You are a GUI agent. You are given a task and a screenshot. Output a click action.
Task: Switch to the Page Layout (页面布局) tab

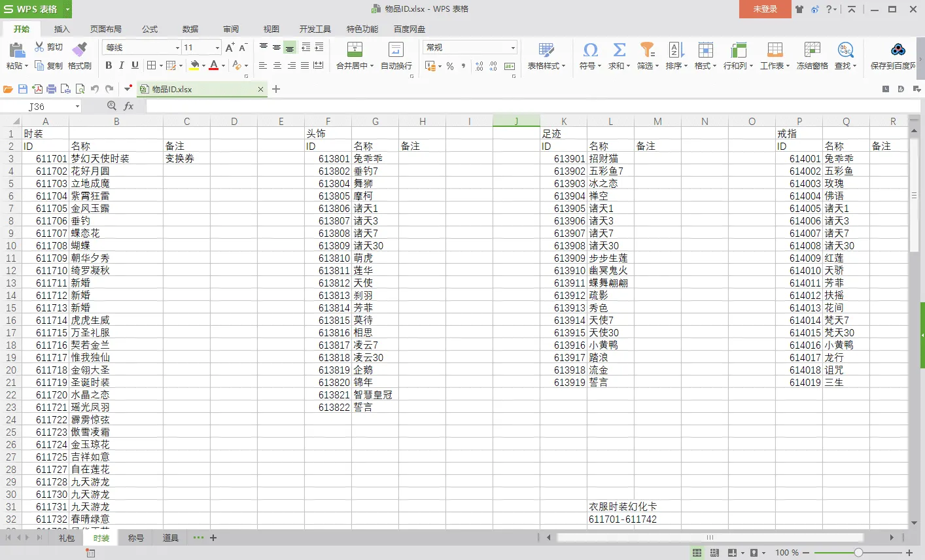click(106, 29)
